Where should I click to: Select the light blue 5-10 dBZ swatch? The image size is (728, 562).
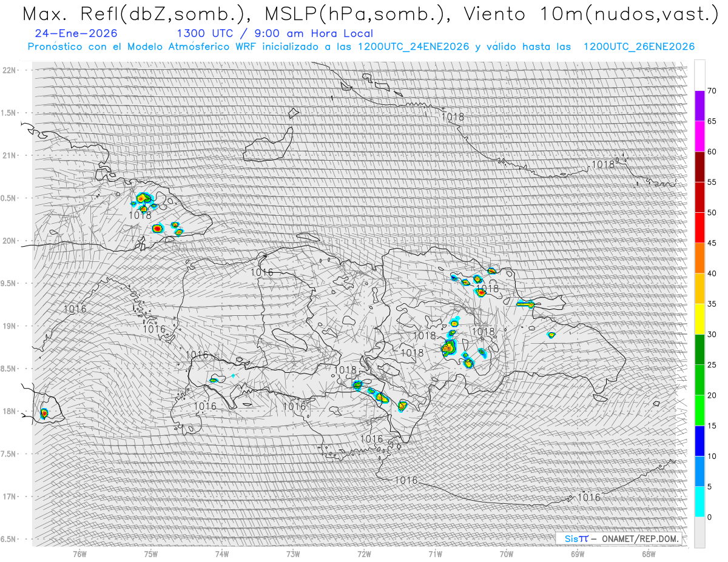(x=699, y=471)
